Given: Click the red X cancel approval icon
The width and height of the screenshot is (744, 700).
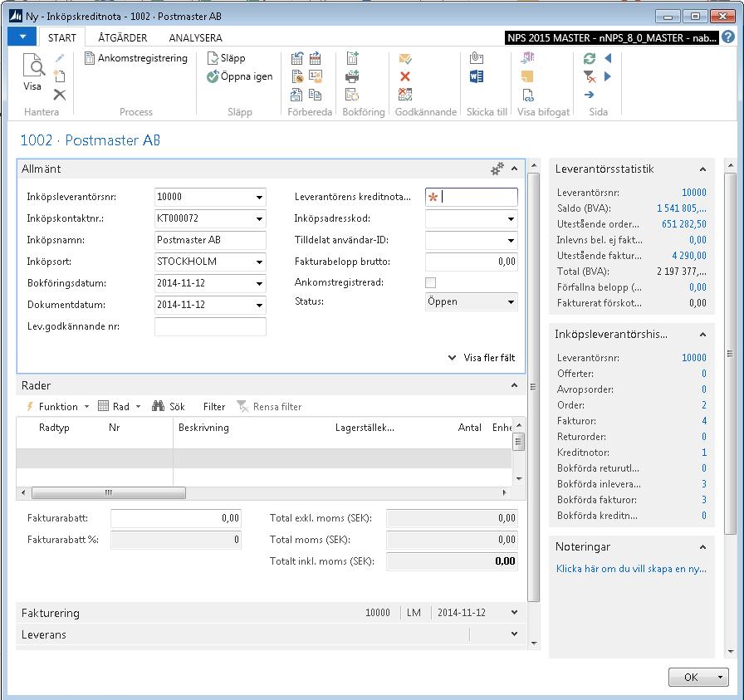Looking at the screenshot, I should coord(405,76).
